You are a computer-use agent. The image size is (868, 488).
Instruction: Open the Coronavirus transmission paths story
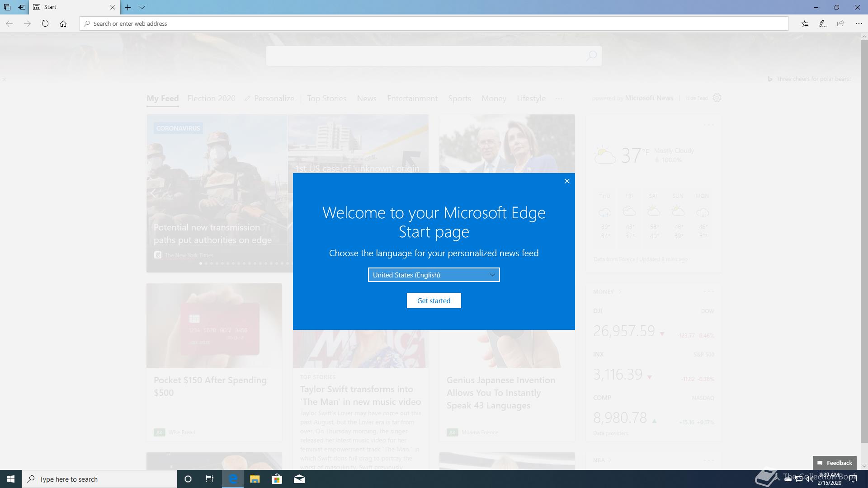pos(212,234)
